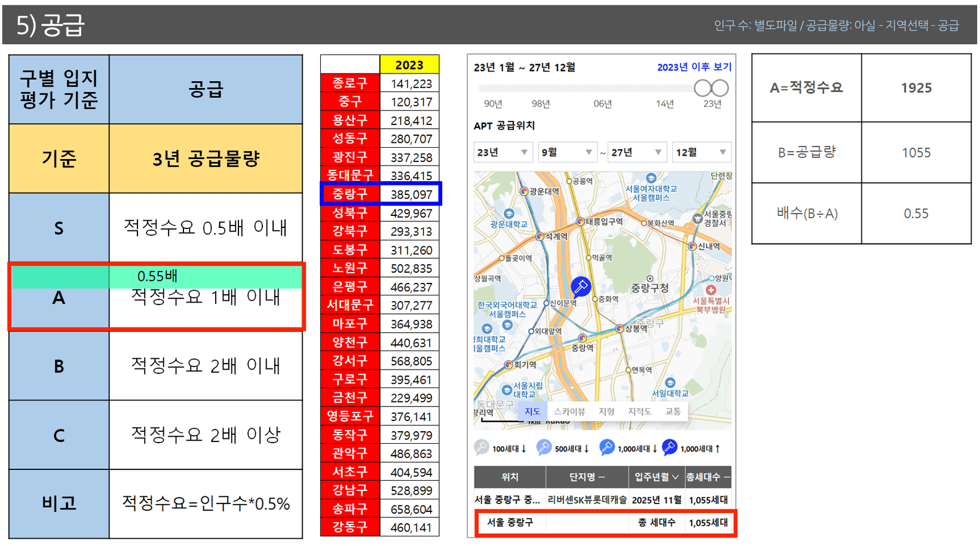The width and height of the screenshot is (980, 546).
Task: Select the 지적도 map view tab
Action: point(639,411)
